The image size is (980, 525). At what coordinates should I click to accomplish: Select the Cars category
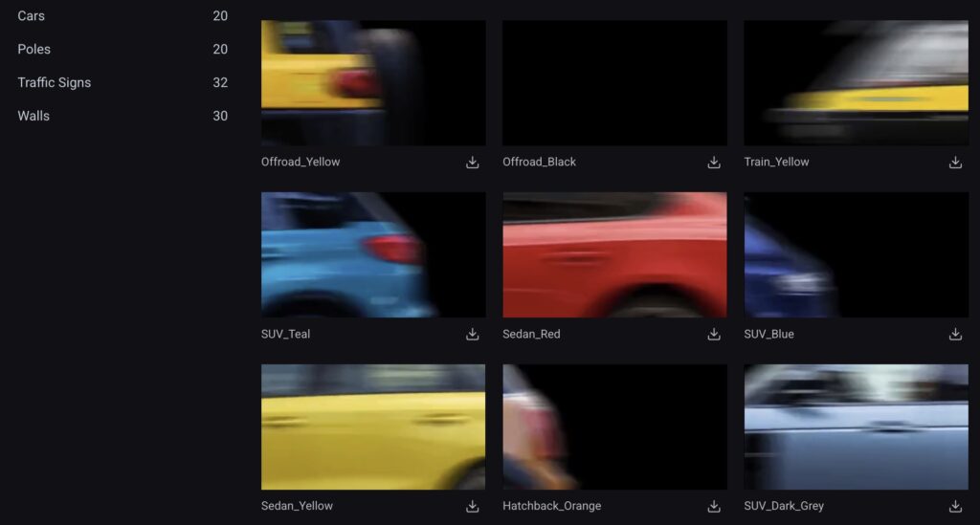pyautogui.click(x=32, y=16)
